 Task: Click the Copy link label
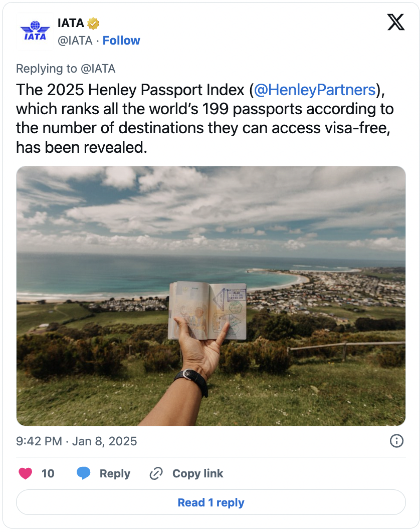(x=197, y=473)
